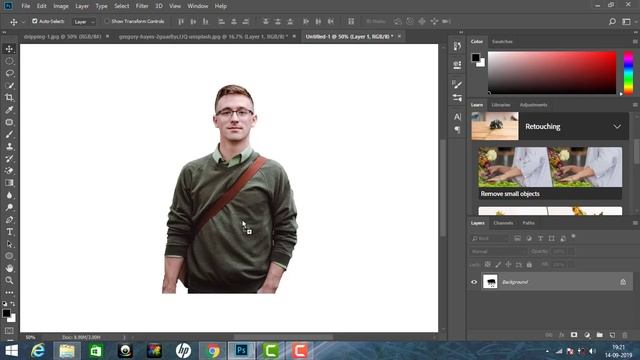Screen dimensions: 640x360
Task: Select the Elliptical Marquee tool
Action: tap(9, 61)
